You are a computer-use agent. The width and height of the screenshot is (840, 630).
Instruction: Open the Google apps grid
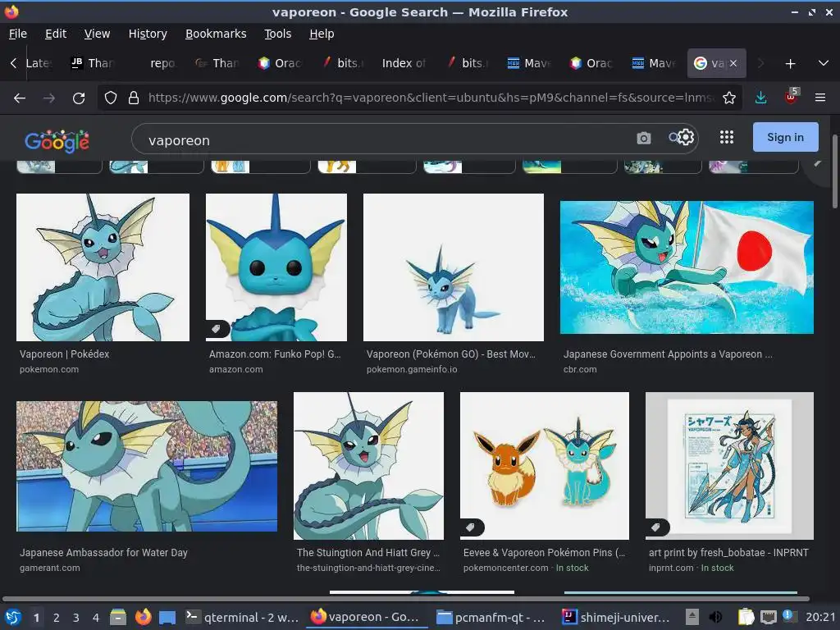[727, 137]
